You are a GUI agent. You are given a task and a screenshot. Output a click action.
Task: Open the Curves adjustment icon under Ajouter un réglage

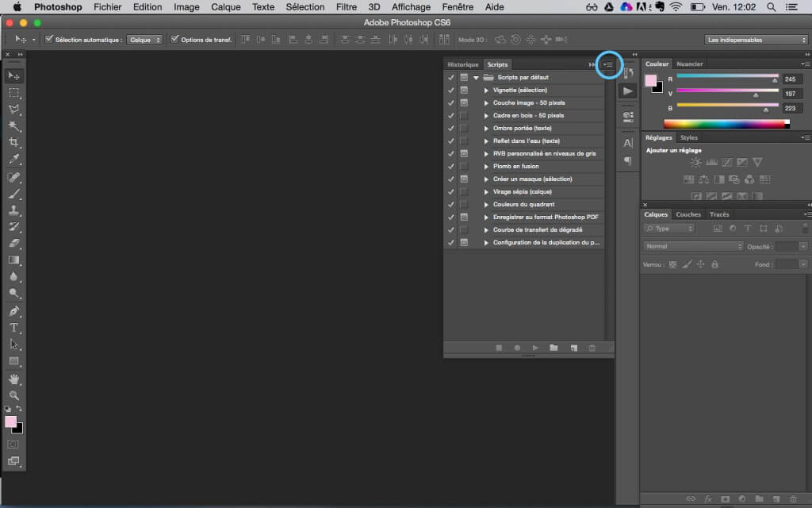727,162
